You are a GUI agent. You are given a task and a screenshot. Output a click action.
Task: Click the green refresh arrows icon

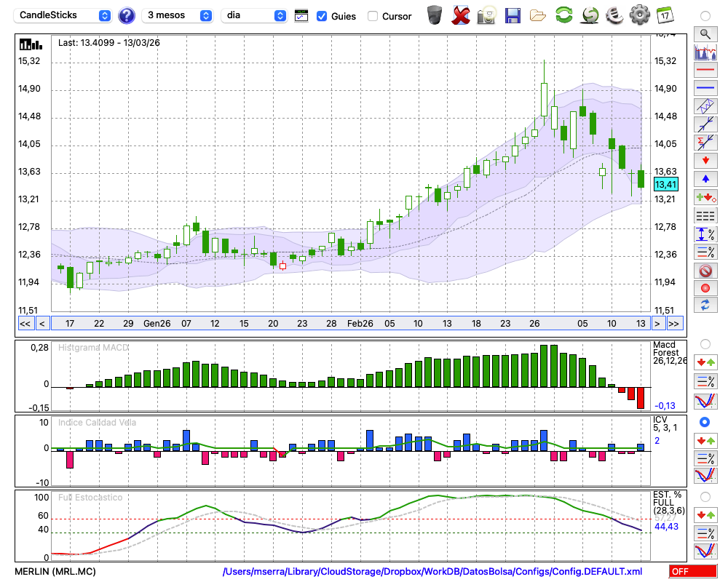click(x=563, y=15)
